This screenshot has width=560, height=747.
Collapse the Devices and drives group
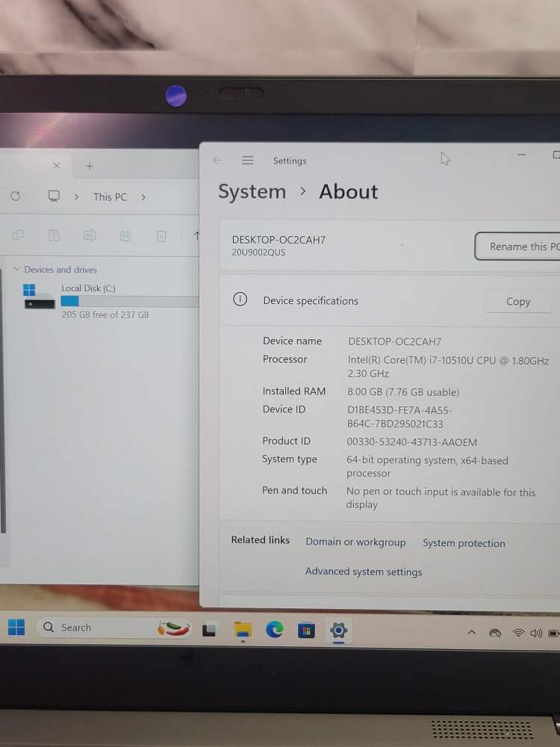[17, 270]
